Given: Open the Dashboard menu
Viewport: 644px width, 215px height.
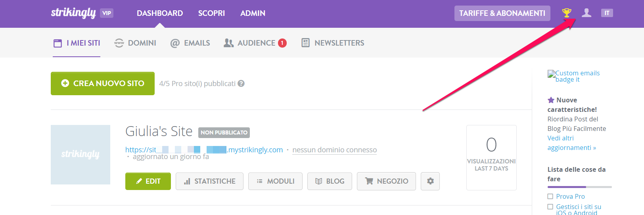Looking at the screenshot, I should point(160,13).
